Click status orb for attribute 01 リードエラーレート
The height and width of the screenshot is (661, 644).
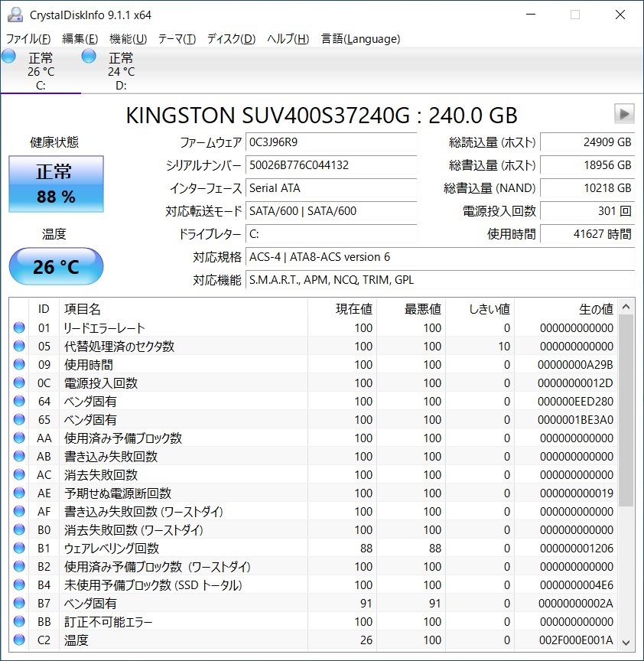click(x=19, y=327)
